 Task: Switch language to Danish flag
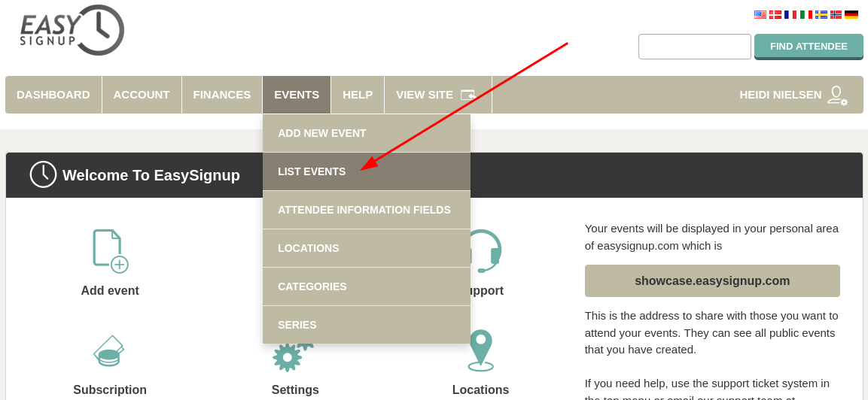[x=775, y=14]
